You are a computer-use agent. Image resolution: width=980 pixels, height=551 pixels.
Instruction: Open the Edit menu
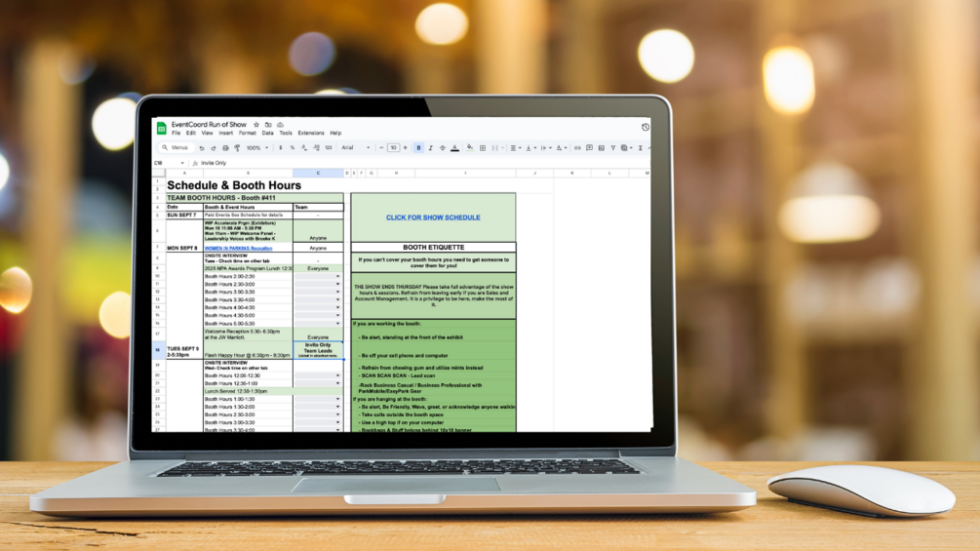click(x=190, y=133)
